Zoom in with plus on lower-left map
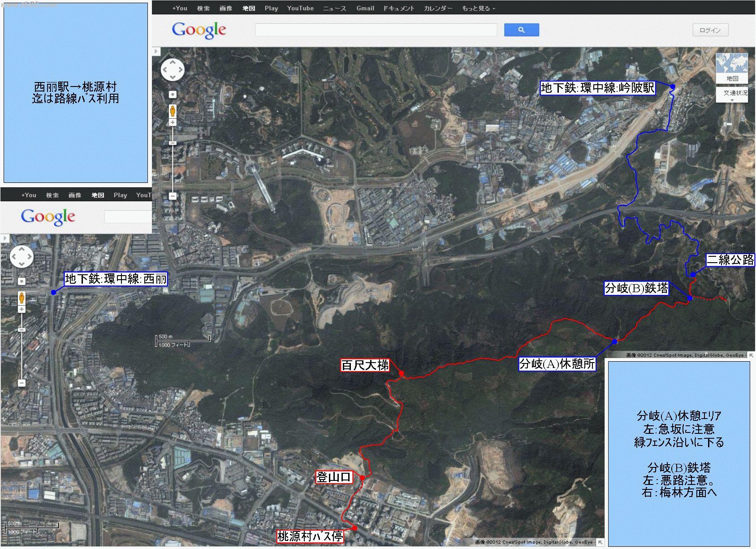 [x=22, y=309]
